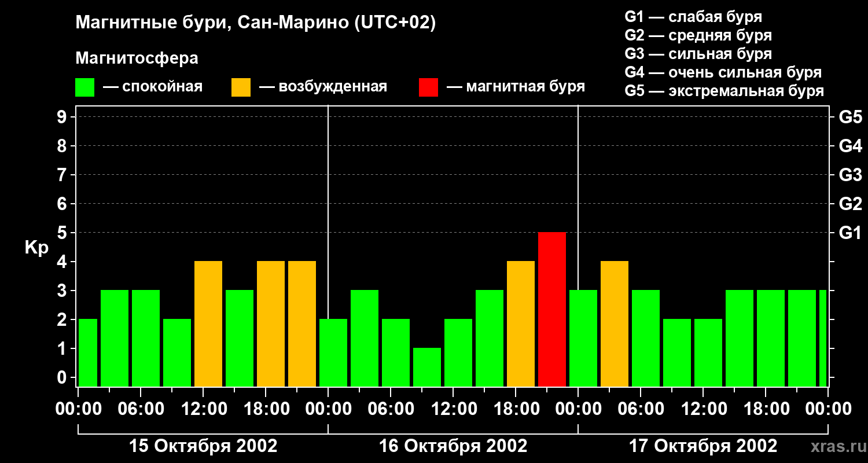Select the "18:00" time label under 17 Октября

pyautogui.click(x=766, y=409)
